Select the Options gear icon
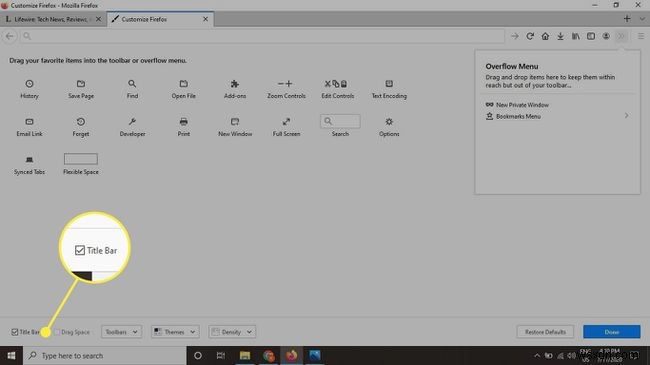Viewport: 650px width, 365px height. 389,122
